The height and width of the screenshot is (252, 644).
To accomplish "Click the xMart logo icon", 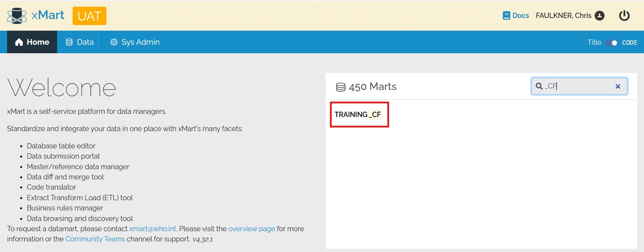I will tap(17, 16).
